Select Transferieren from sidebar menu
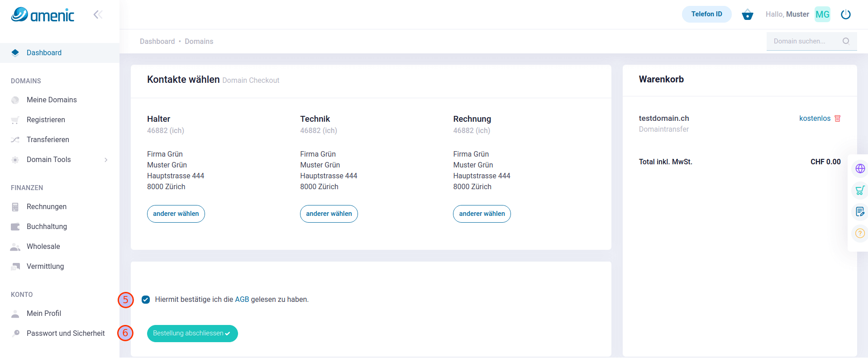This screenshot has height=358, width=868. tap(48, 140)
